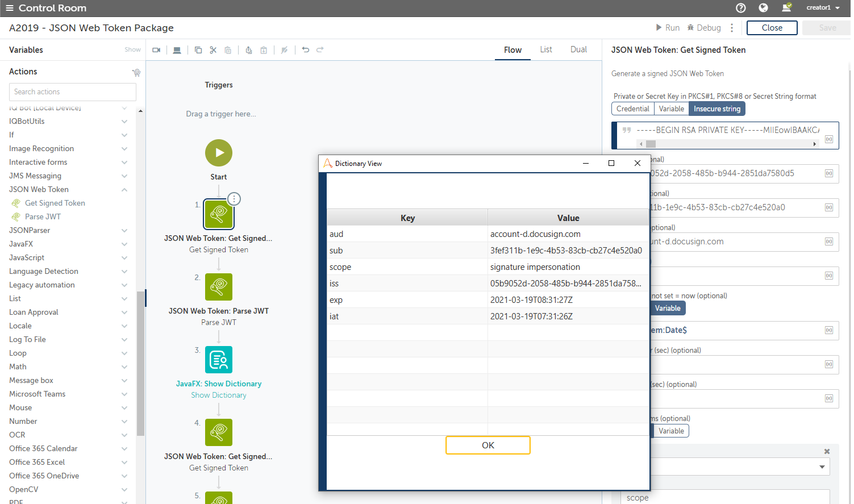Collapse the JSON Web Token actions group
Viewport: 854px width, 504px height.
124,190
